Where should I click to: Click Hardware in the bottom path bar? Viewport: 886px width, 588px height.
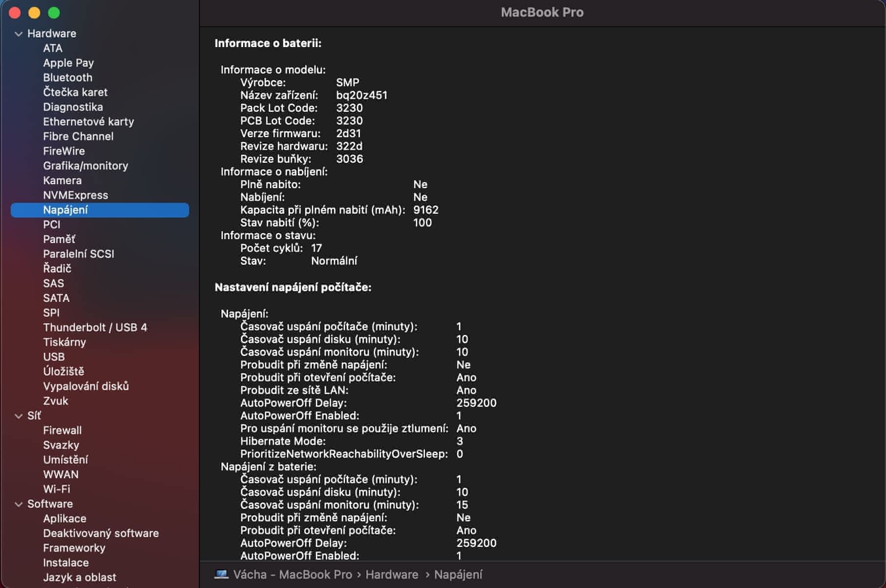pyautogui.click(x=392, y=574)
